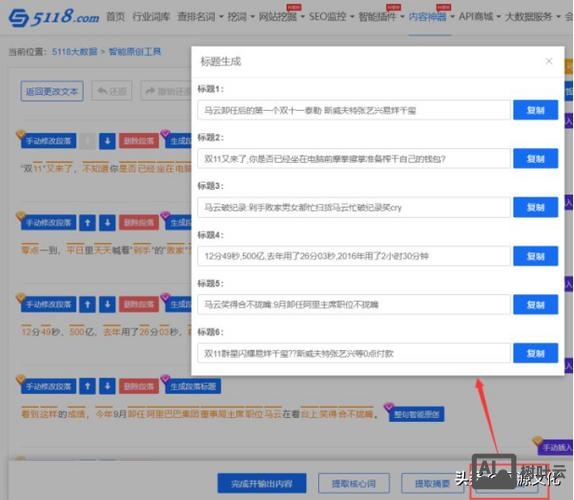574x500 pixels.
Task: Move the 零点一到 paragraph up with arrow
Action: (x=87, y=223)
